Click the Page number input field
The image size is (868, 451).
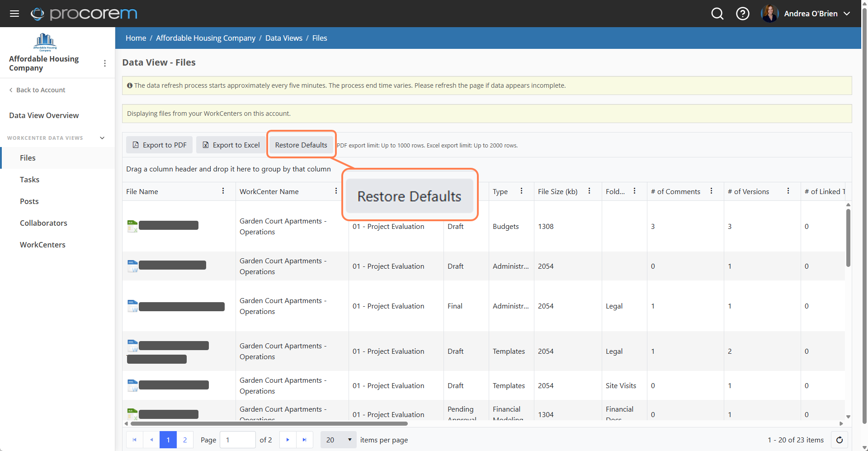pos(238,440)
